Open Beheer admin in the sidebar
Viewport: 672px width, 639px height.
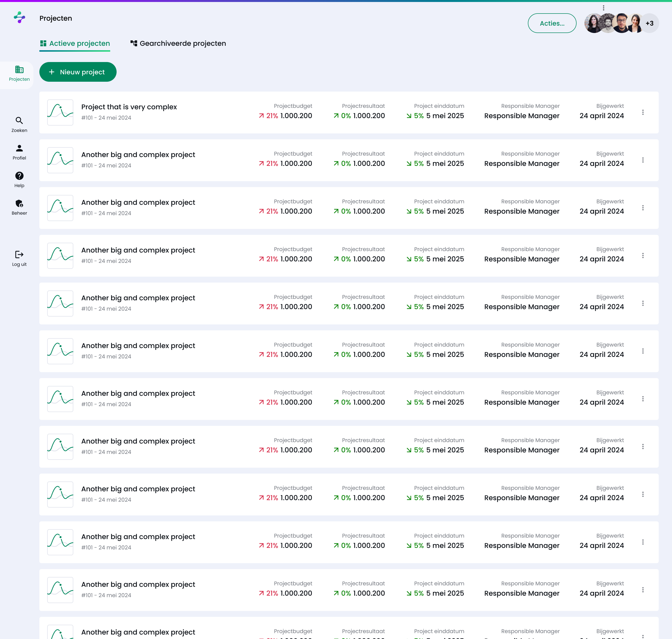coord(19,208)
